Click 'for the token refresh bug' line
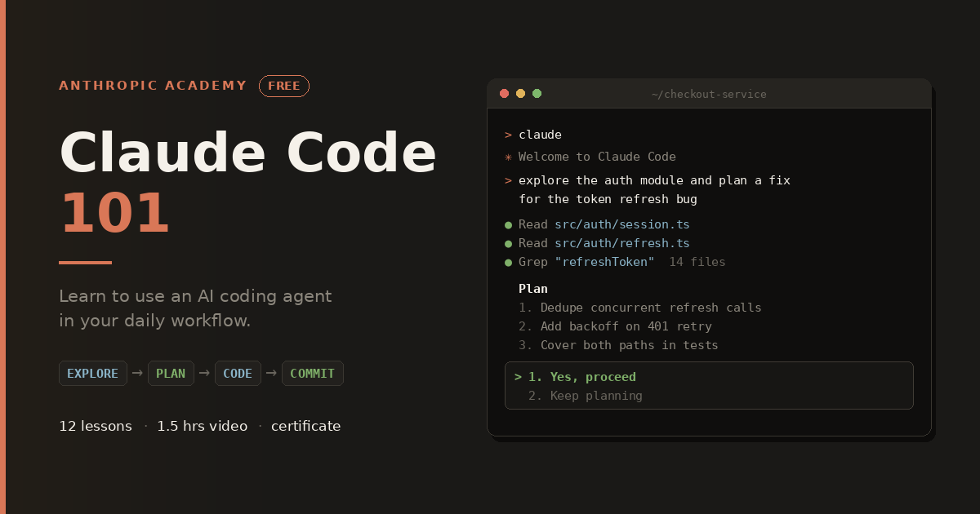 coord(608,199)
